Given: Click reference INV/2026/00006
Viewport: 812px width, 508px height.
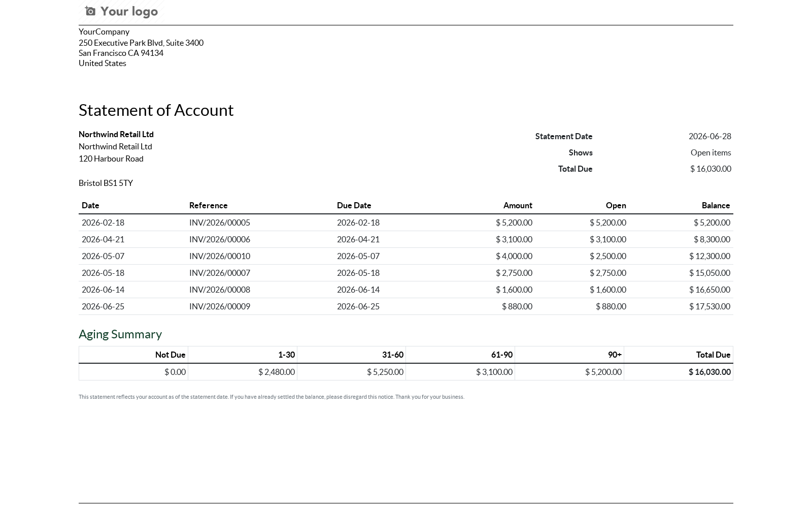Looking at the screenshot, I should pyautogui.click(x=220, y=239).
